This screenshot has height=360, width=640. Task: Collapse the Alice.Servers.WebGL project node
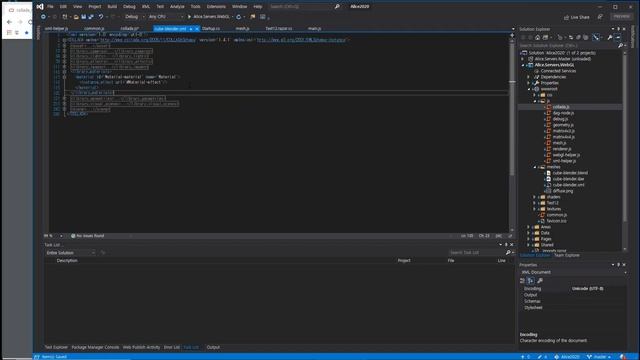523,65
